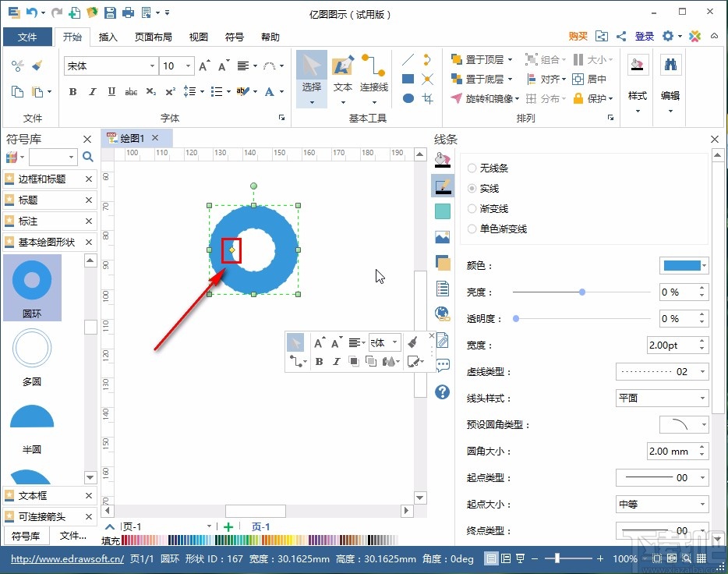Viewport: 728px width, 574px height.
Task: Choose the Rectangle drawing tool
Action: pos(408,79)
